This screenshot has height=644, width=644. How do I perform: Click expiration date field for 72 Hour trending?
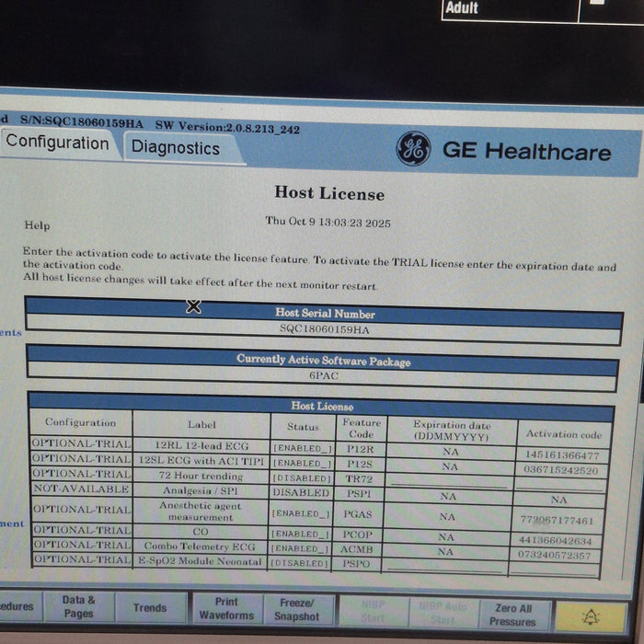(449, 481)
